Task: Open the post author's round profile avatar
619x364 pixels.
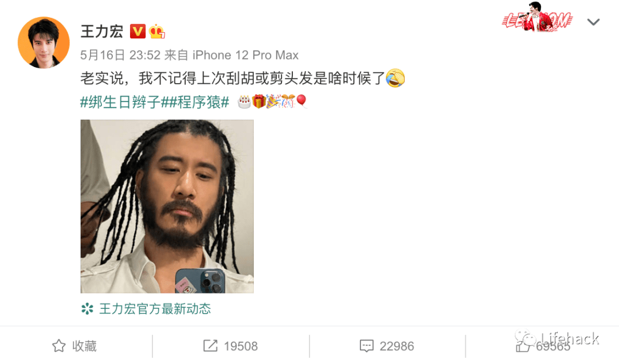Action: (x=44, y=42)
